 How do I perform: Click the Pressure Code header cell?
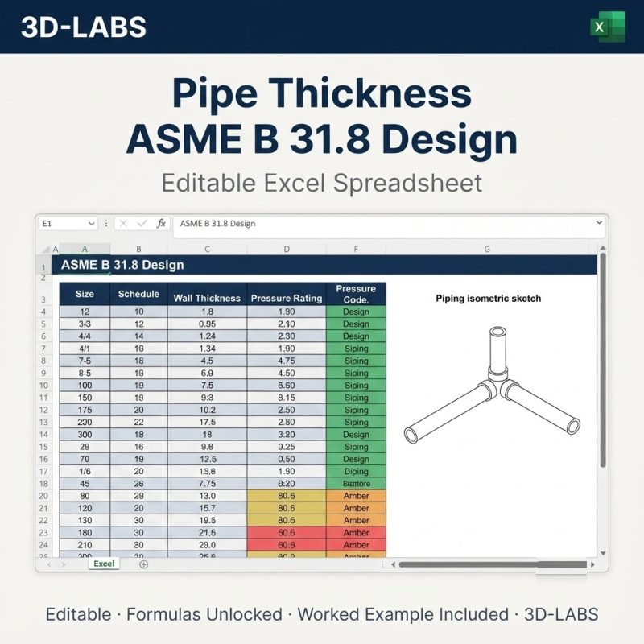[x=356, y=294]
